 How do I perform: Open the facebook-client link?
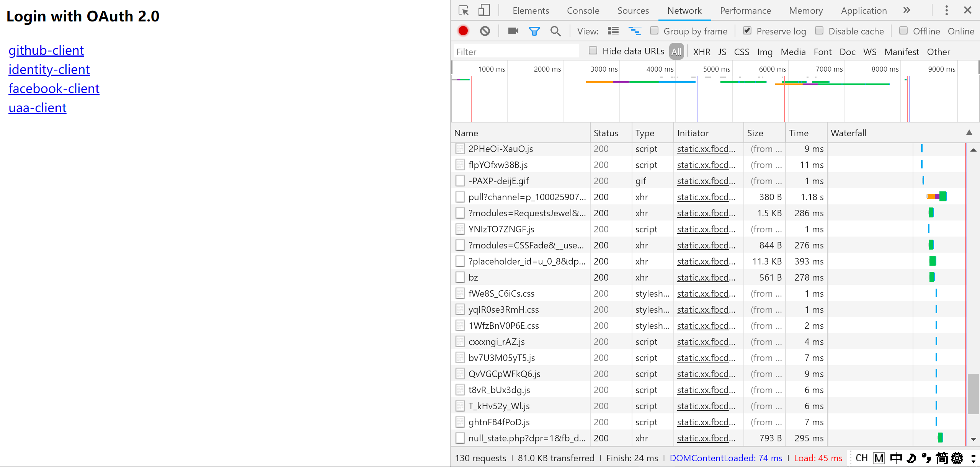(x=54, y=88)
